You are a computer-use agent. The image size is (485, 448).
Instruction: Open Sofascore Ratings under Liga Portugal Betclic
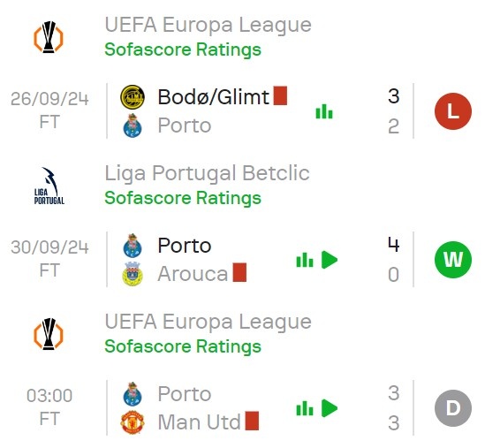[x=183, y=198]
